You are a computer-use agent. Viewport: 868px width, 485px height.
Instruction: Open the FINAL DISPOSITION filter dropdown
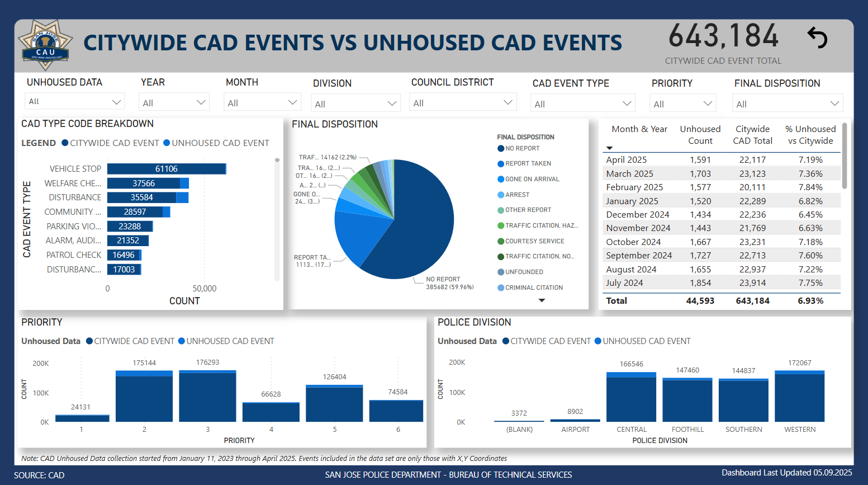coord(787,103)
